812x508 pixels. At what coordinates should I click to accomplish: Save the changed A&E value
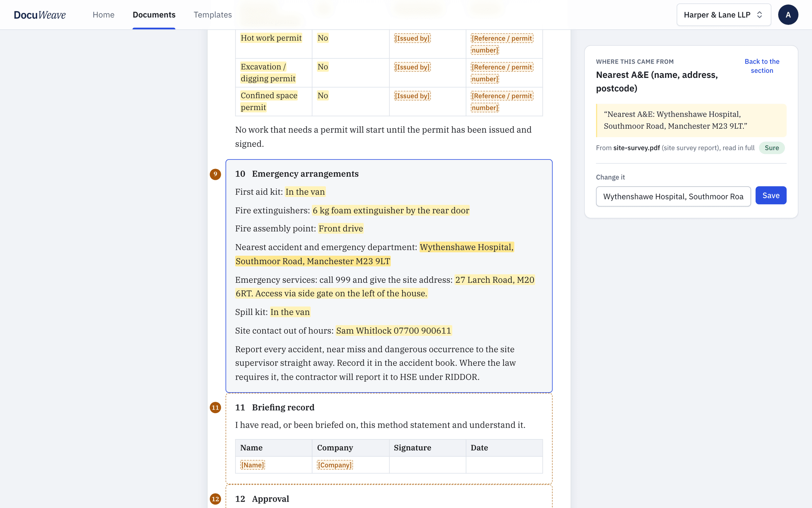(x=771, y=195)
